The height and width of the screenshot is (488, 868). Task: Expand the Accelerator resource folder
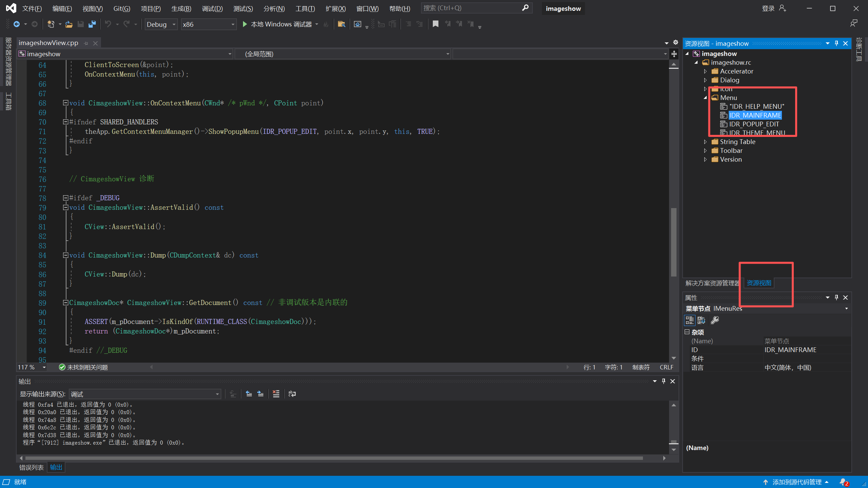[x=705, y=71]
